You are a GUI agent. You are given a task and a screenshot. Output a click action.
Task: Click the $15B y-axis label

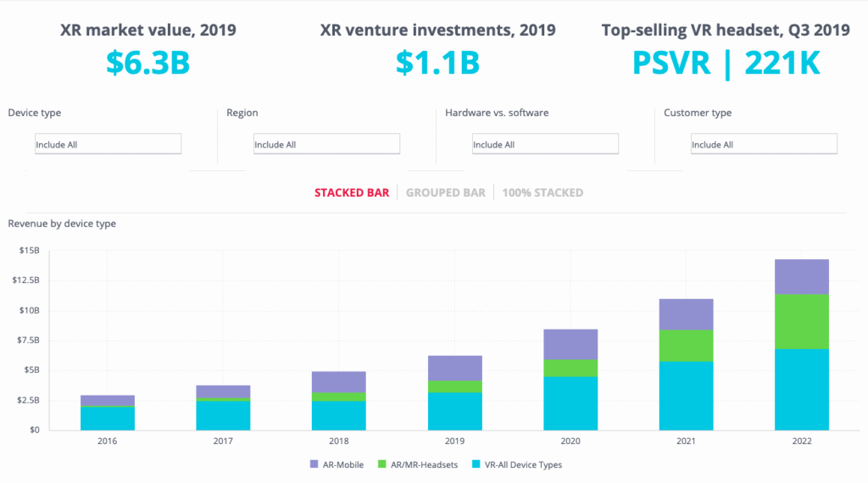(30, 251)
